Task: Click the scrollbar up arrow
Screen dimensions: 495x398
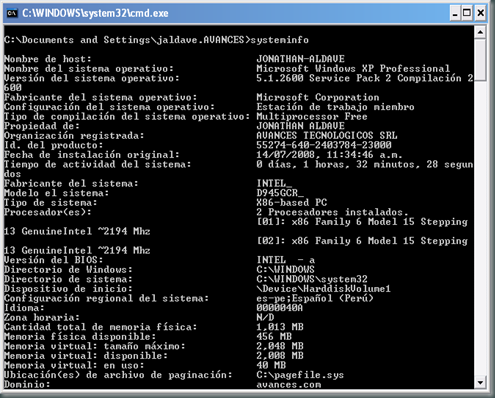Action: click(480, 32)
